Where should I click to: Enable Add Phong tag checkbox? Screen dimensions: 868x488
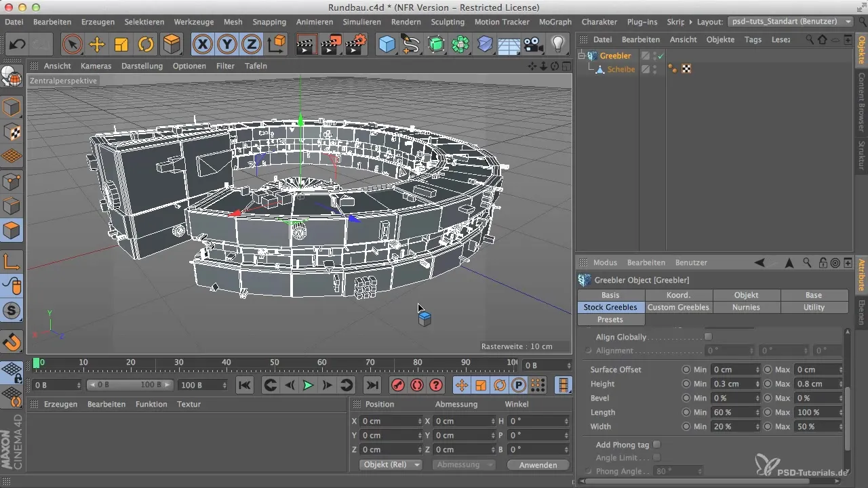[656, 445]
